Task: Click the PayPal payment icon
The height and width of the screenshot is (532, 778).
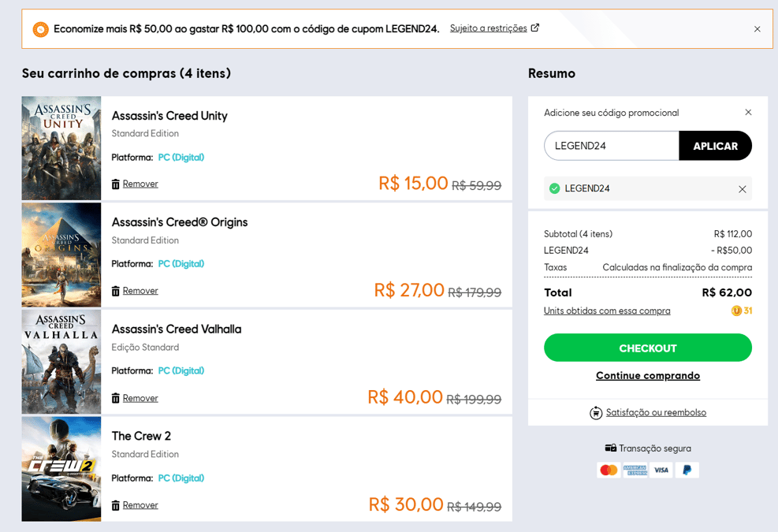Action: [x=687, y=470]
